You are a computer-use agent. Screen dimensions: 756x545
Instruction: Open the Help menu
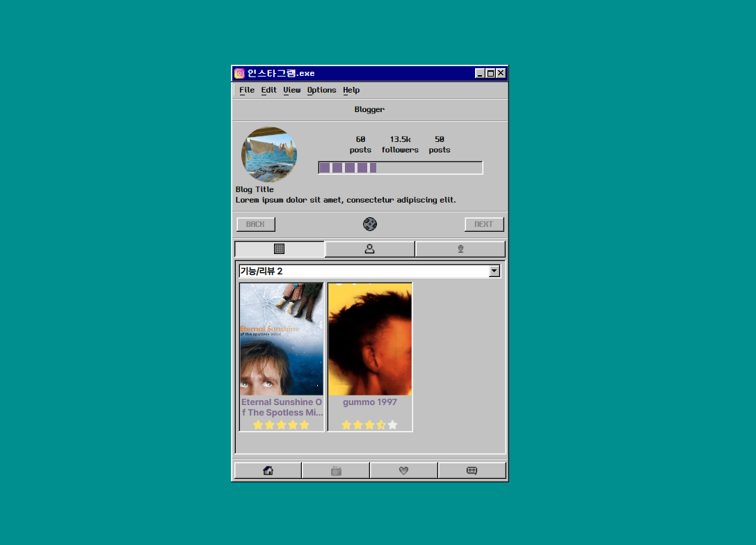point(351,90)
